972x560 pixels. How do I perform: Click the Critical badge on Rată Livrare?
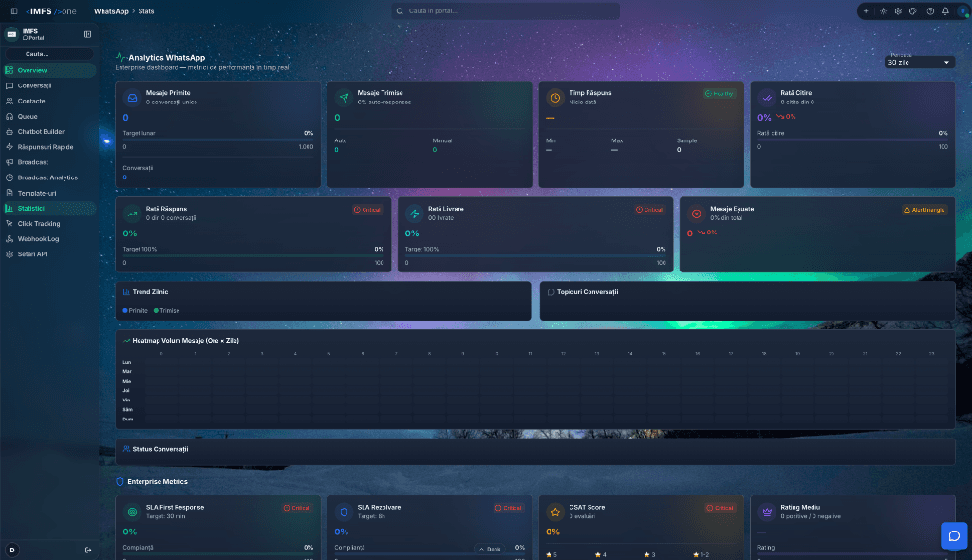click(649, 210)
